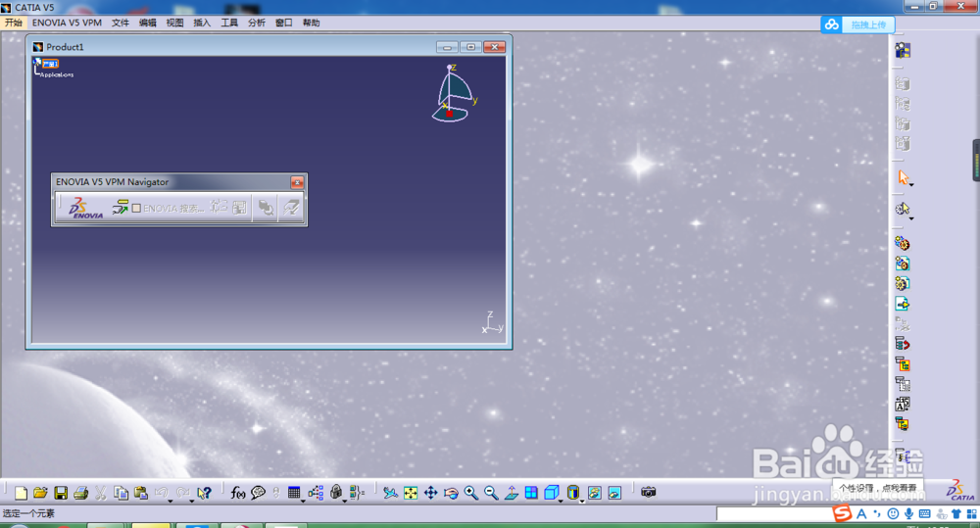The height and width of the screenshot is (528, 980).
Task: Open the Redo history dropdown arrow
Action: tap(191, 501)
